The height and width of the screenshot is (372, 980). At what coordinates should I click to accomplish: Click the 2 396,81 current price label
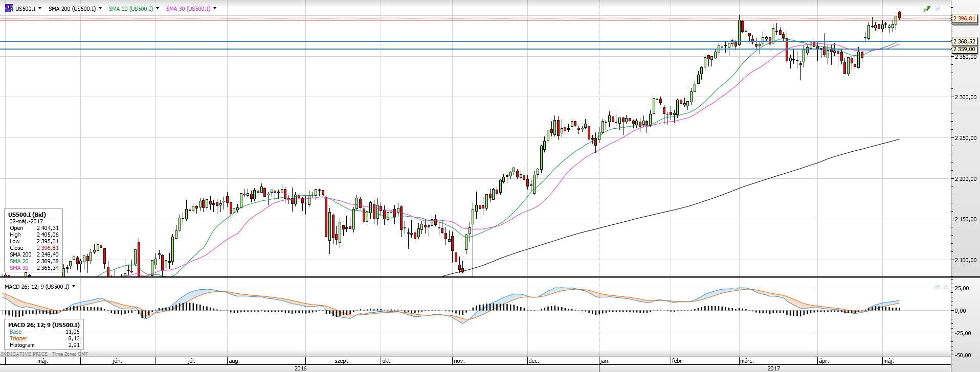(x=964, y=18)
